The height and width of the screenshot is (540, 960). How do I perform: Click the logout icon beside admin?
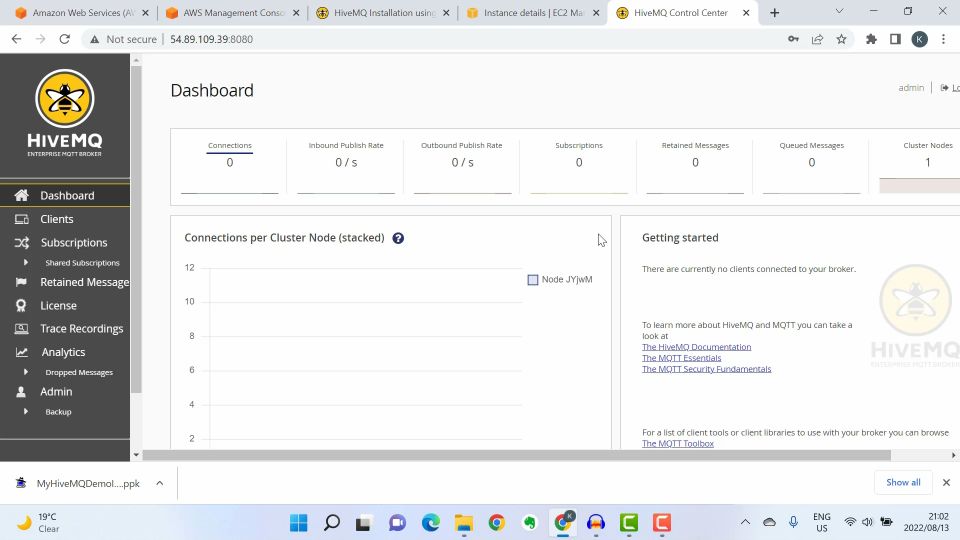944,88
